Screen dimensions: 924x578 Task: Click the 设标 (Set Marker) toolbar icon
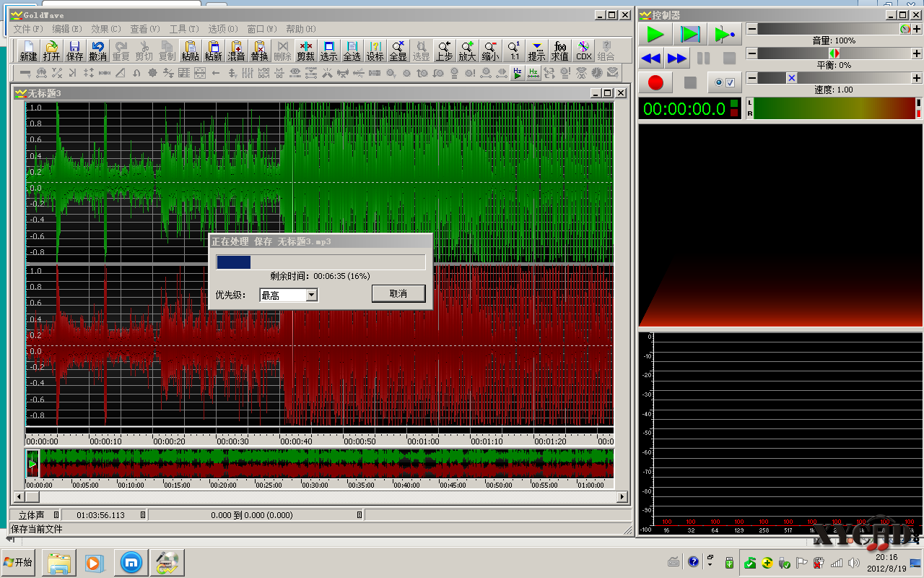coord(375,51)
